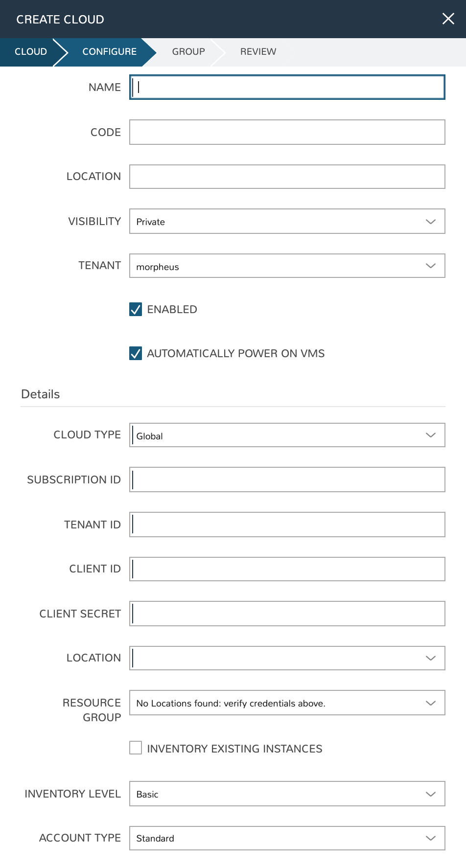Toggle Automatically Power On VMs checkbox

136,353
